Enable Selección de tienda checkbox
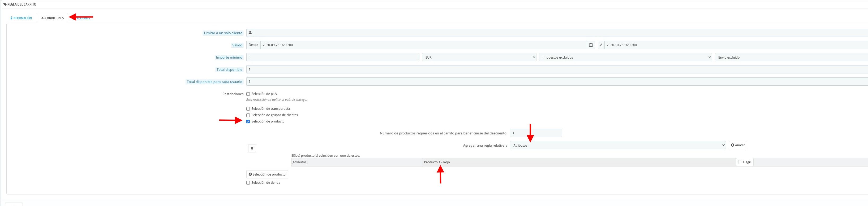868x206 pixels. [x=248, y=183]
